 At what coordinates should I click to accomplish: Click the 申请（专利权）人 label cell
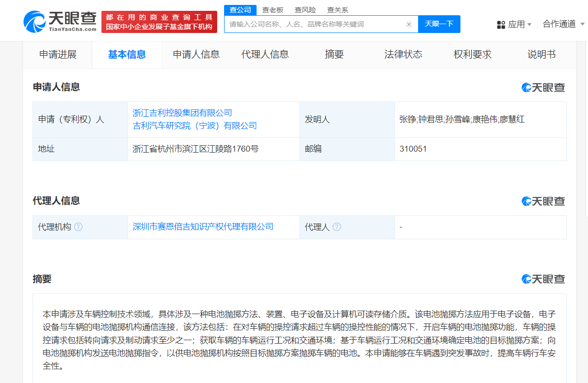point(80,120)
